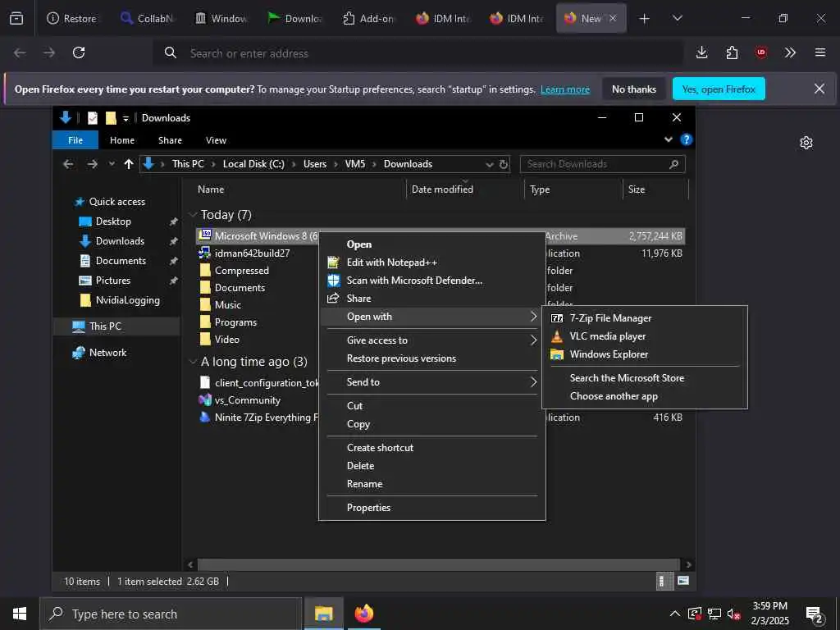Switch to the Share ribbon tab
Screen dimensions: 840x630
pos(170,140)
